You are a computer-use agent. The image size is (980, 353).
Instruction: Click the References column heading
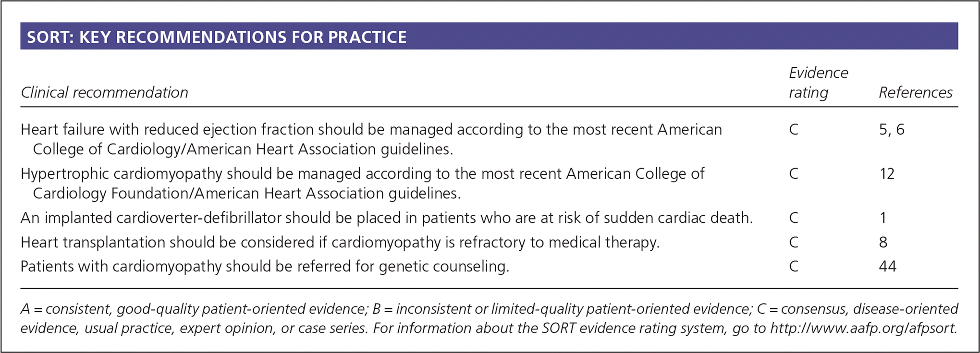pyautogui.click(x=915, y=92)
